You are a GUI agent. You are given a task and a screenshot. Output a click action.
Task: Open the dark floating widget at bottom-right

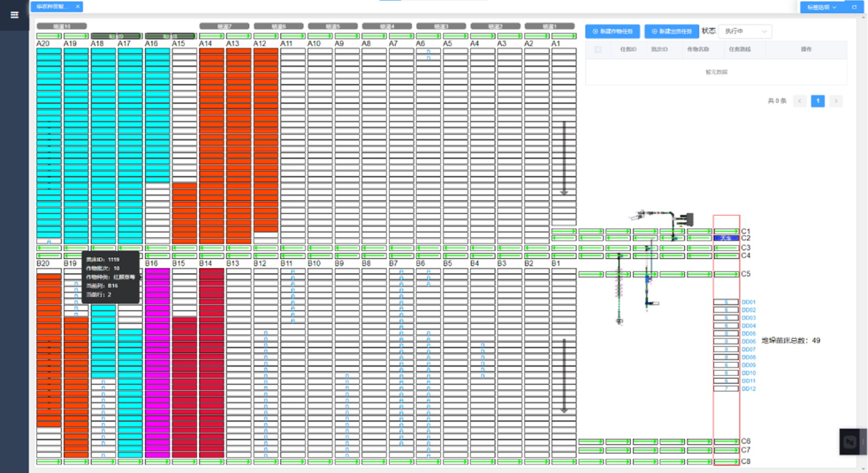(x=850, y=442)
